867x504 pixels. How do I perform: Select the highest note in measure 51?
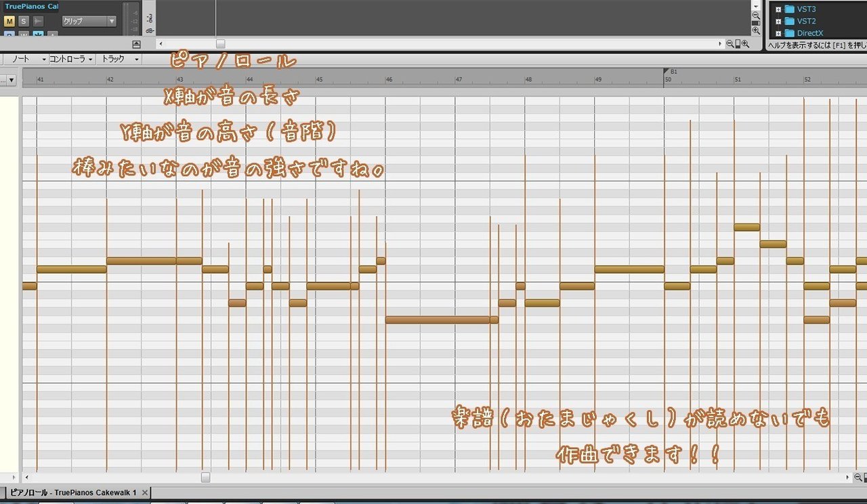[747, 227]
